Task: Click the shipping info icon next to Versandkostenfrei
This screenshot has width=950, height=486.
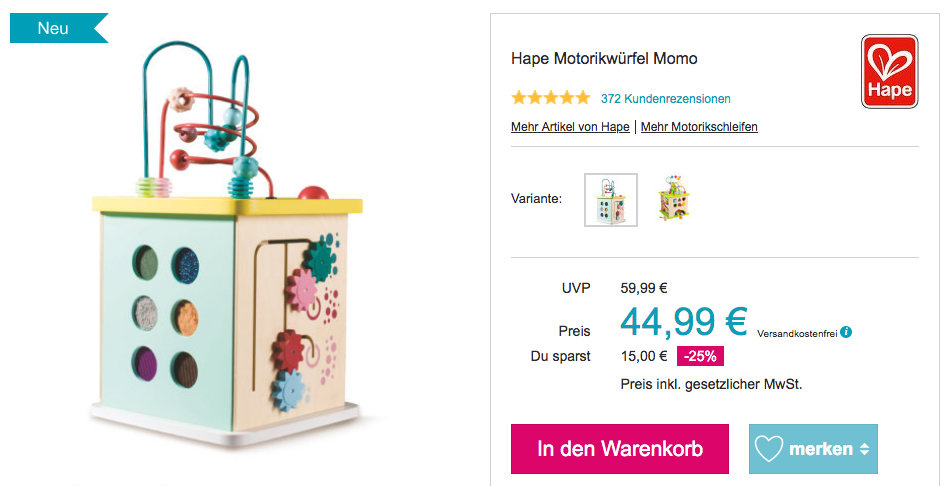Action: point(846,331)
